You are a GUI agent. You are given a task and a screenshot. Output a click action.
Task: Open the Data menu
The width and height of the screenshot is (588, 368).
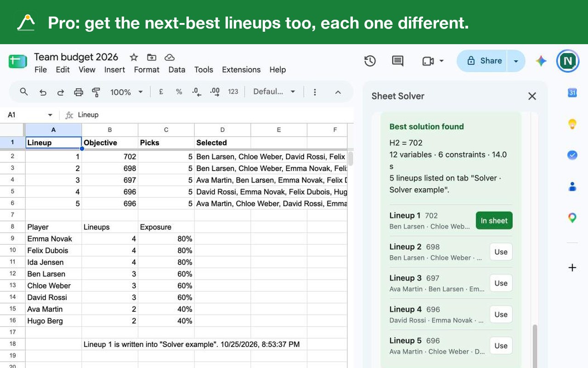(x=176, y=69)
